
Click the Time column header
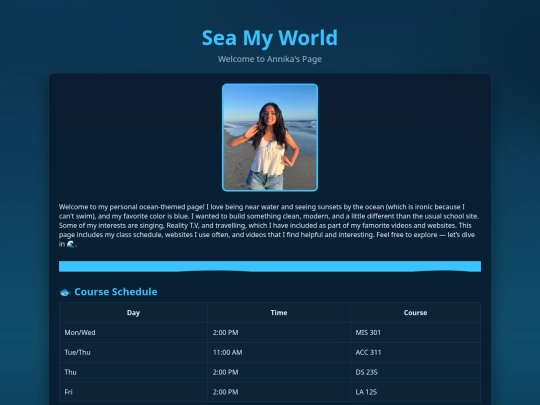pos(279,313)
